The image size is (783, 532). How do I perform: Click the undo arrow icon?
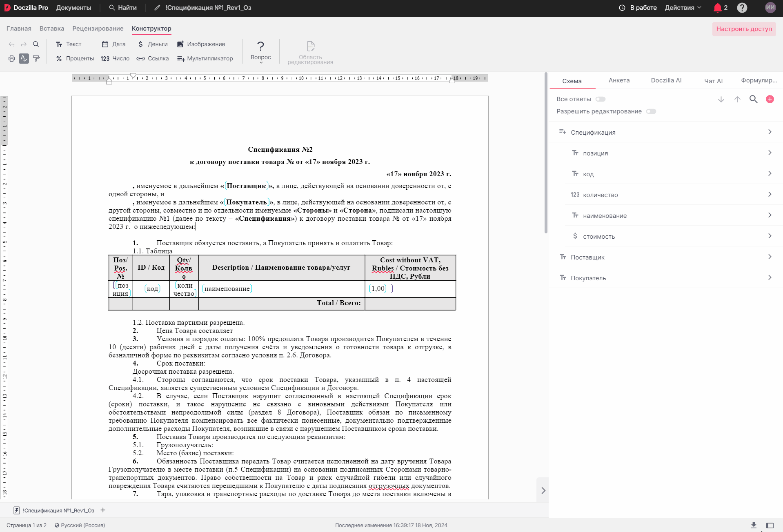[x=11, y=44]
